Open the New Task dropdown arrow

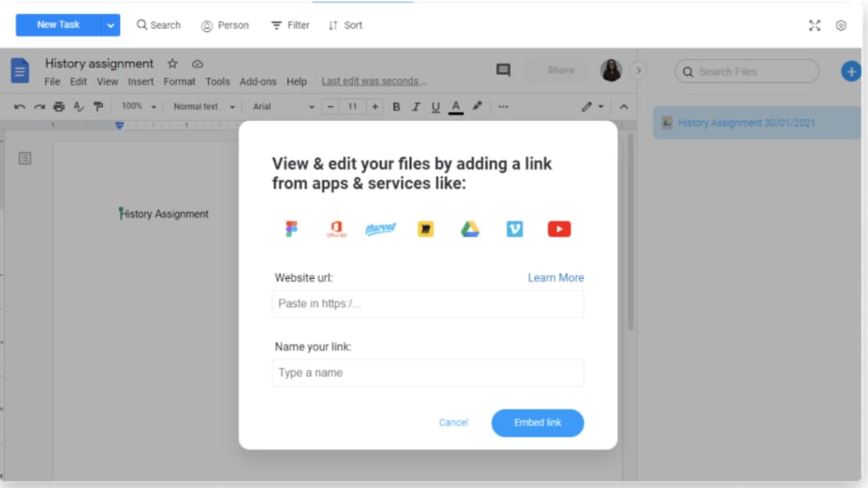click(110, 25)
